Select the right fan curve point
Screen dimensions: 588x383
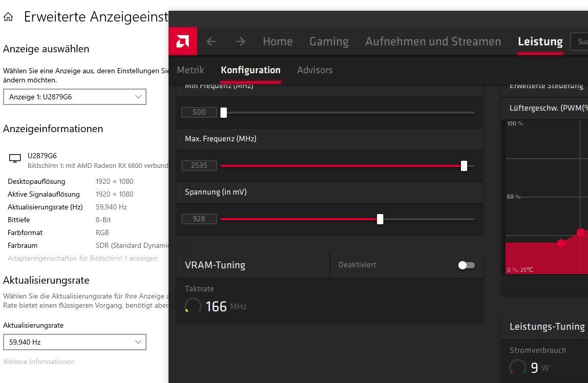coord(581,232)
